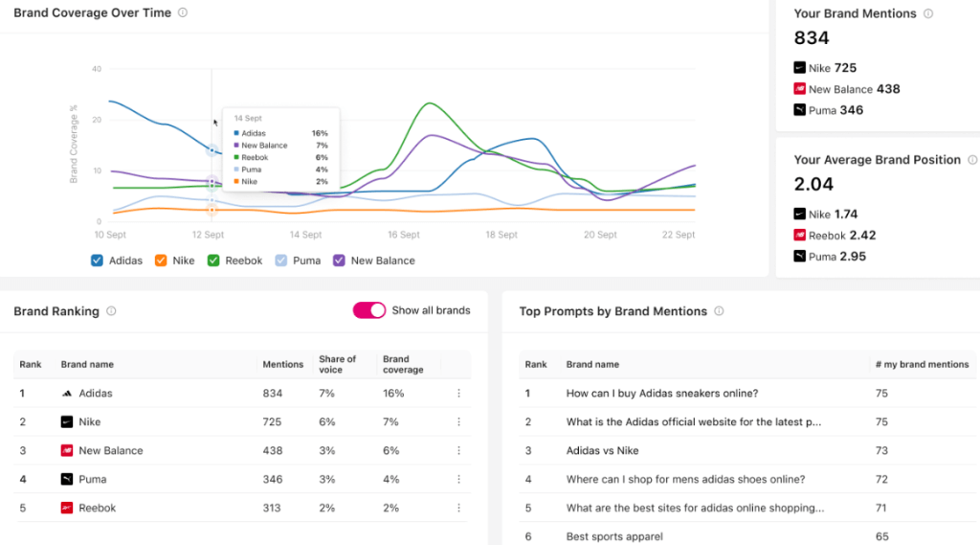Open the three-dot menu for Reebok row
This screenshot has height=545, width=980.
[x=458, y=508]
